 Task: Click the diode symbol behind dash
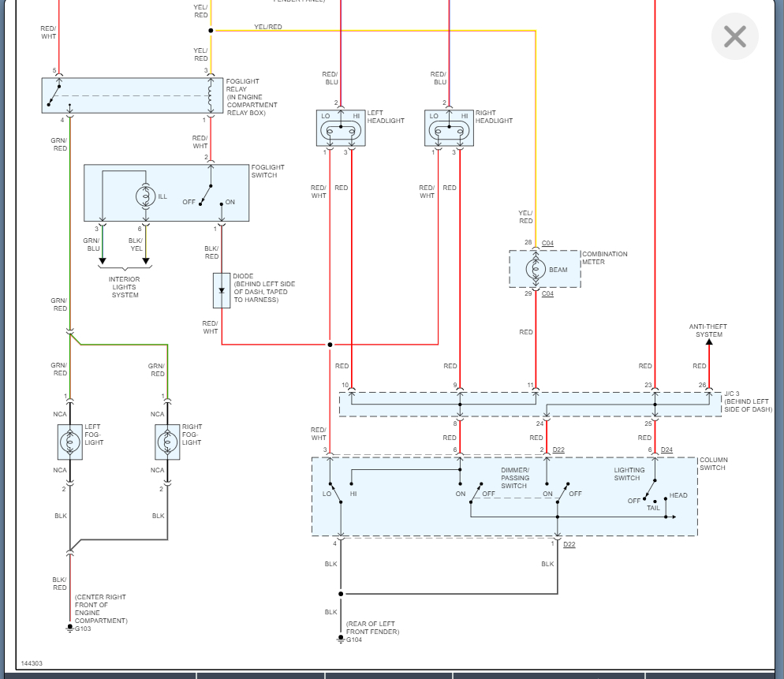pos(222,290)
